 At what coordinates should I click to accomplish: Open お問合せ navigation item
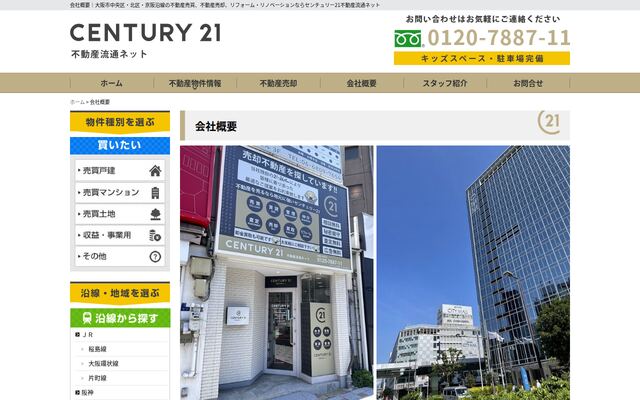(528, 83)
